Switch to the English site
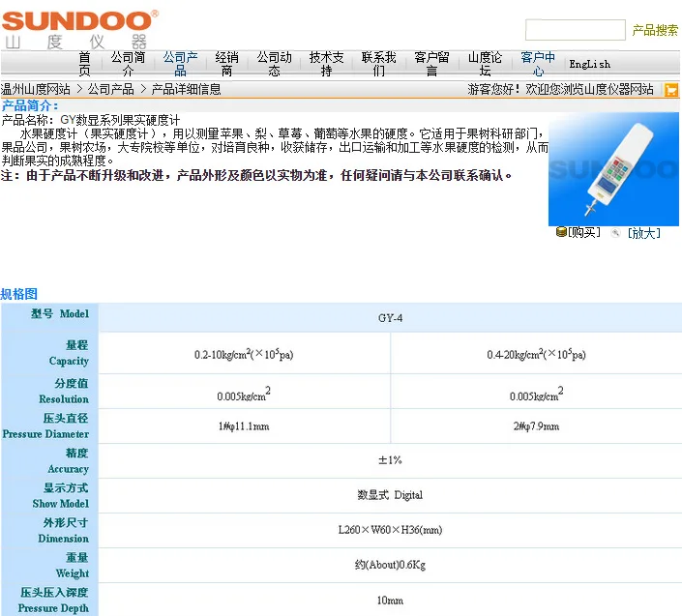Image resolution: width=682 pixels, height=616 pixels. (589, 65)
